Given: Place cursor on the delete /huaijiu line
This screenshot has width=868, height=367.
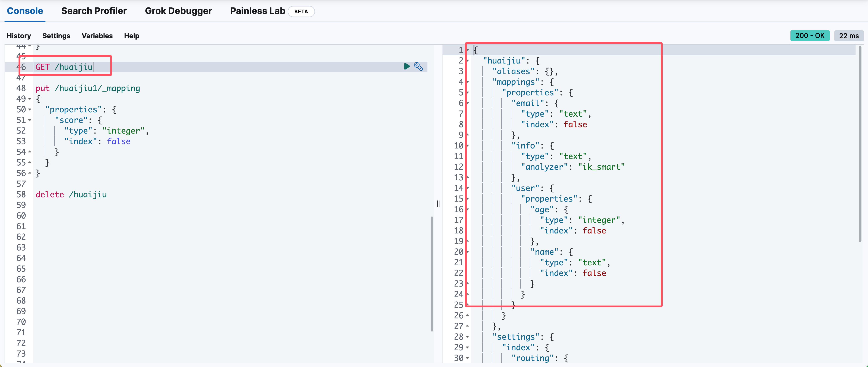Looking at the screenshot, I should coord(71,195).
